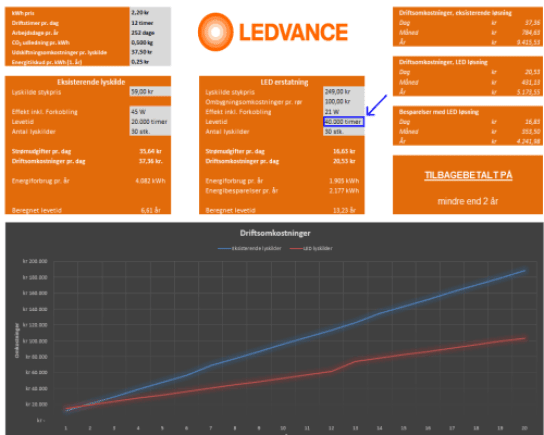Select the eksisterende lyskilder legend entry
The height and width of the screenshot is (435, 544).
click(250, 248)
